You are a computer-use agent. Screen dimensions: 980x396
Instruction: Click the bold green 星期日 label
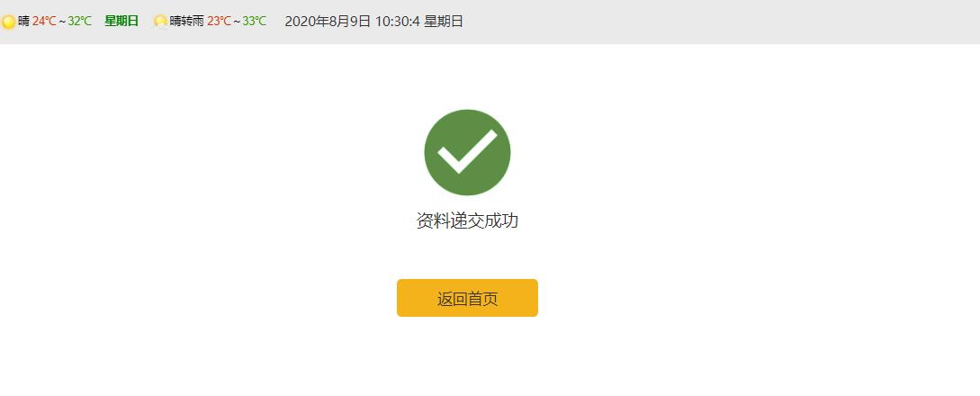pyautogui.click(x=121, y=22)
